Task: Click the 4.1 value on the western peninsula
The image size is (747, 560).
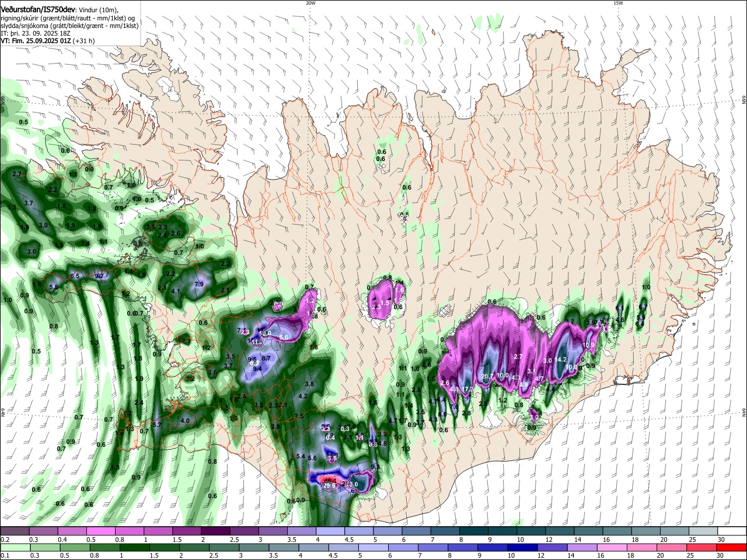Action: tap(176, 291)
